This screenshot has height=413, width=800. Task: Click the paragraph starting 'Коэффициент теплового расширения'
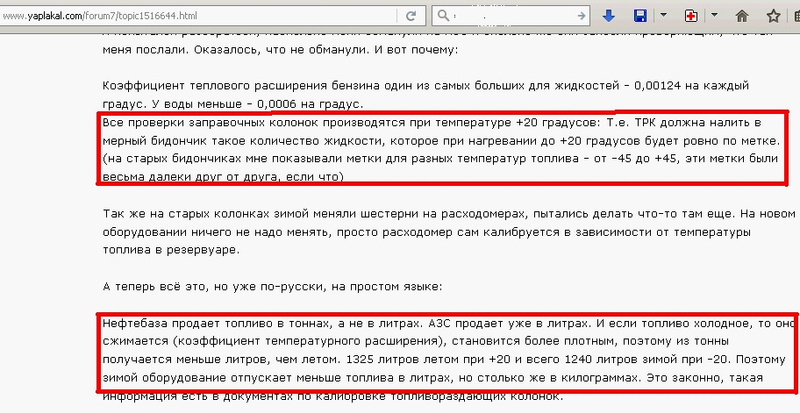pos(426,94)
